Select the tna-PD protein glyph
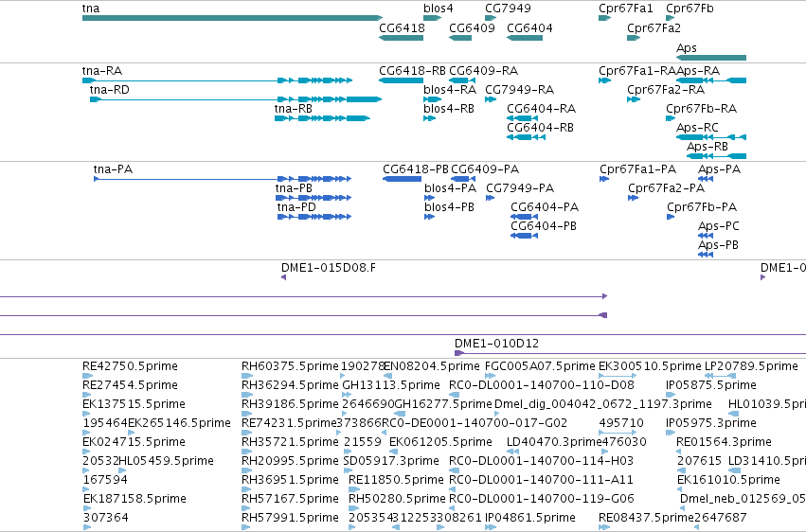The height and width of the screenshot is (532, 806). click(x=314, y=217)
